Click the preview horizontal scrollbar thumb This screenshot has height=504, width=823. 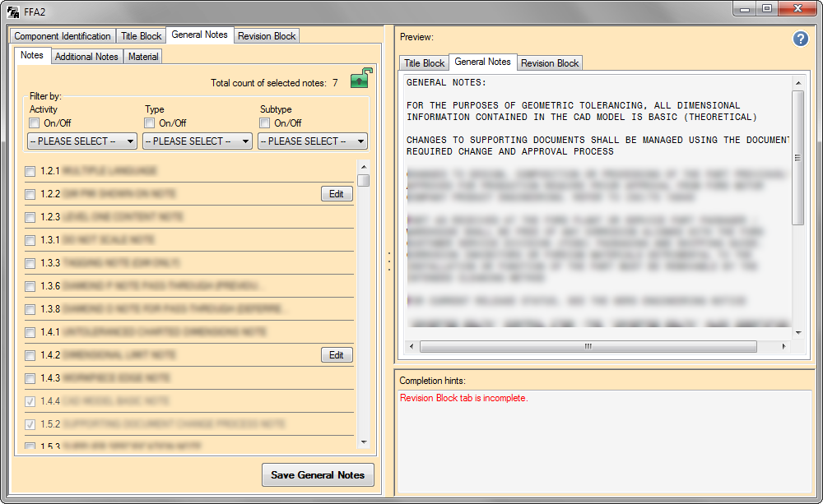[x=588, y=347]
